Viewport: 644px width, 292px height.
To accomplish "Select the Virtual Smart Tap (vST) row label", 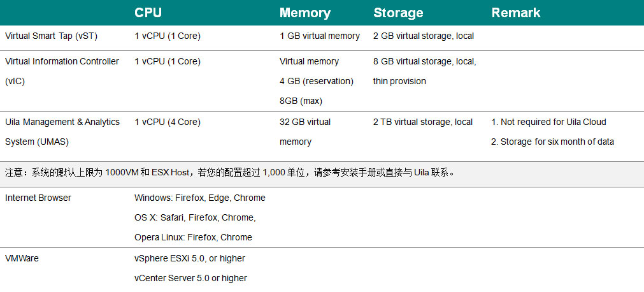I will pyautogui.click(x=52, y=36).
